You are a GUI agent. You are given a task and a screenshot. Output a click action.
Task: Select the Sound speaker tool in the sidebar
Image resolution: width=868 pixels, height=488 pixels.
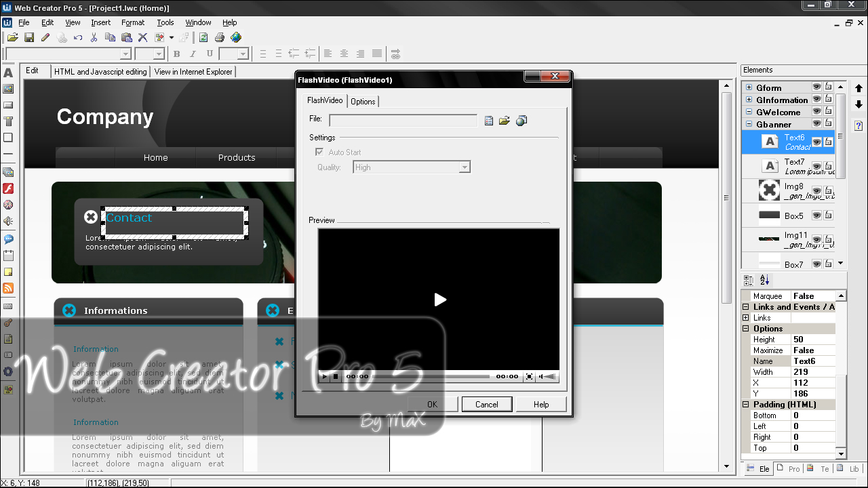click(x=8, y=221)
